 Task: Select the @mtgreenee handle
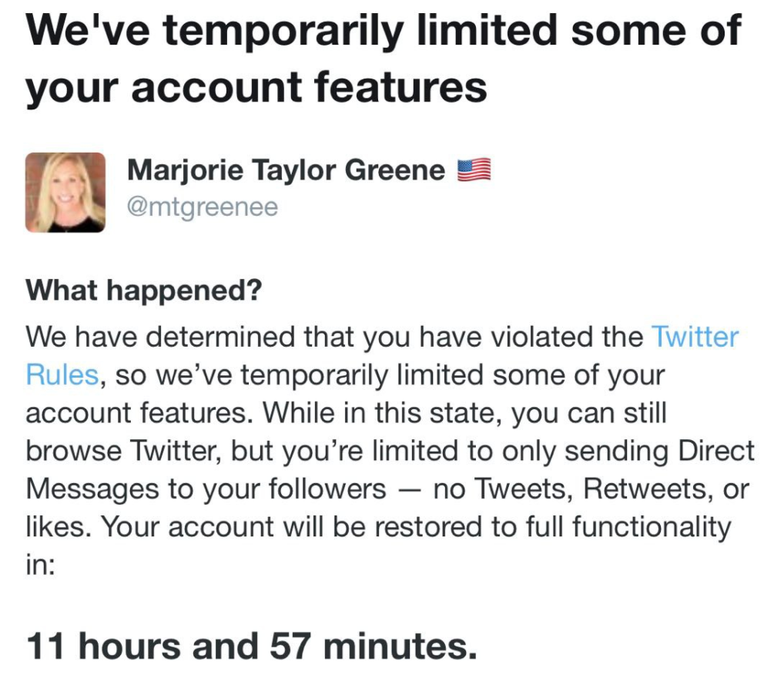(203, 208)
